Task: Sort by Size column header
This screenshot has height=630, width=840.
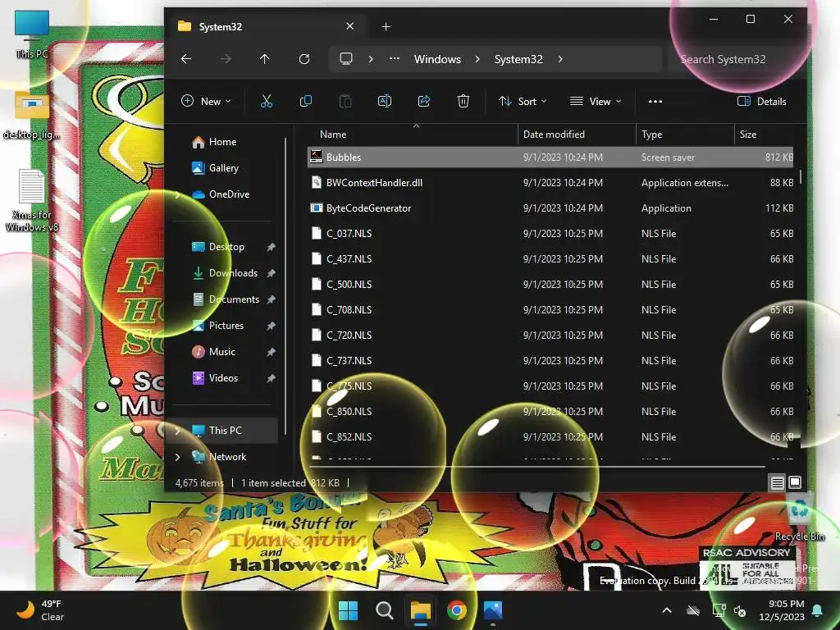Action: 764,135
